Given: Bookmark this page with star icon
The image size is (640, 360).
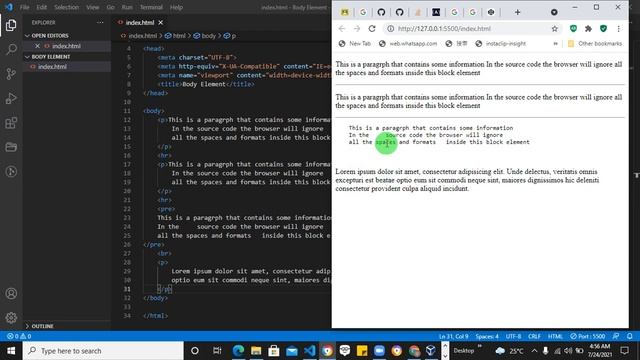Looking at the screenshot, I should click(x=554, y=29).
